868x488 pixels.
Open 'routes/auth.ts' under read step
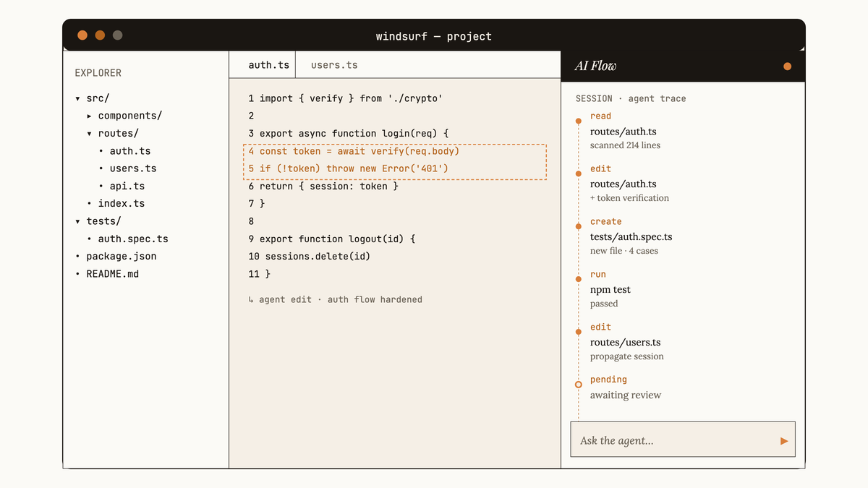coord(624,132)
